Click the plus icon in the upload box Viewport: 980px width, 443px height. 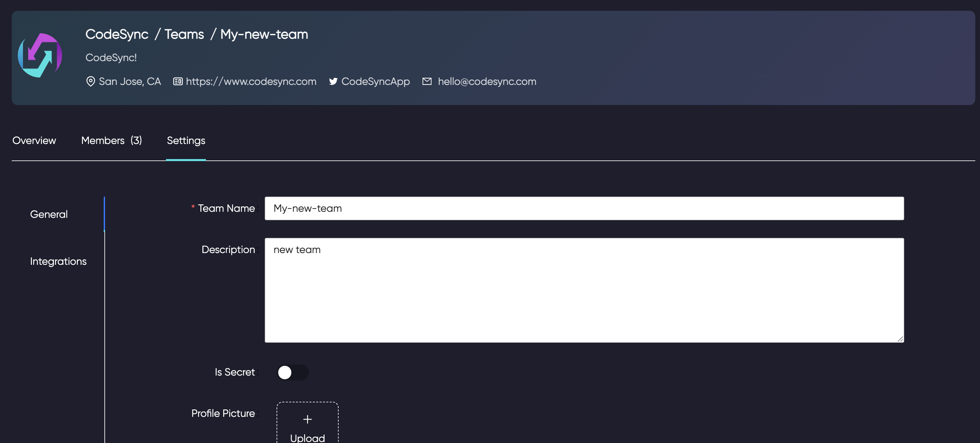(307, 420)
